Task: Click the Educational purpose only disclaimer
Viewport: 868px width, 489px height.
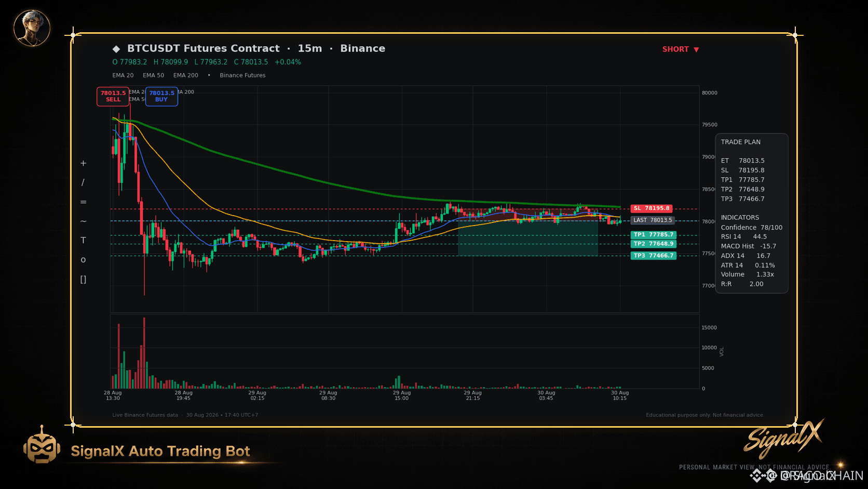Action: (705, 415)
